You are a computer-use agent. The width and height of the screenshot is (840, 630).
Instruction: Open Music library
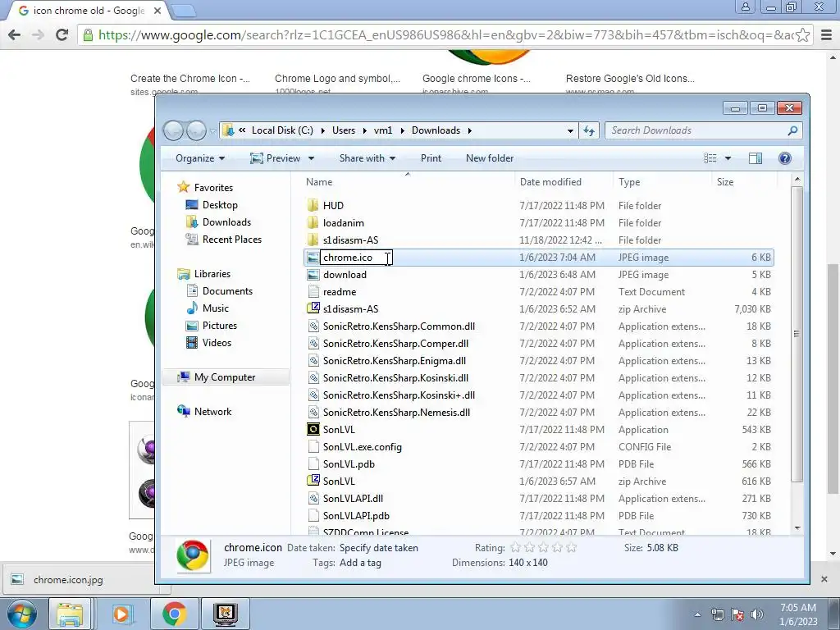[x=216, y=308]
